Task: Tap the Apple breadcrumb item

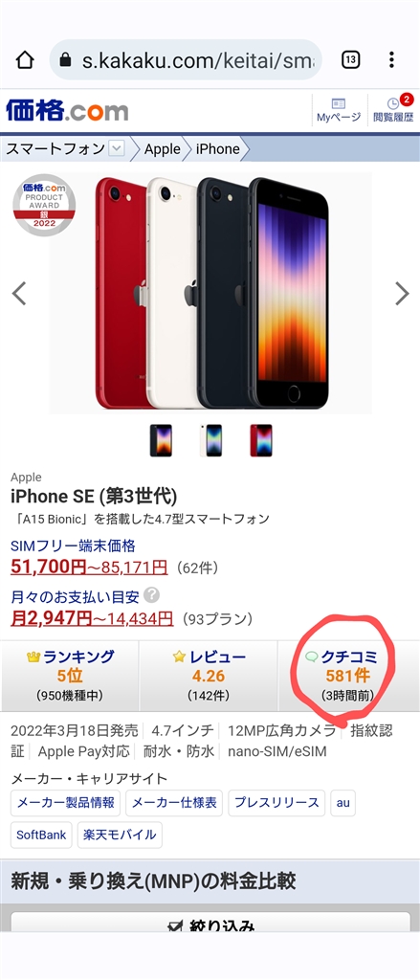Action: (163, 148)
